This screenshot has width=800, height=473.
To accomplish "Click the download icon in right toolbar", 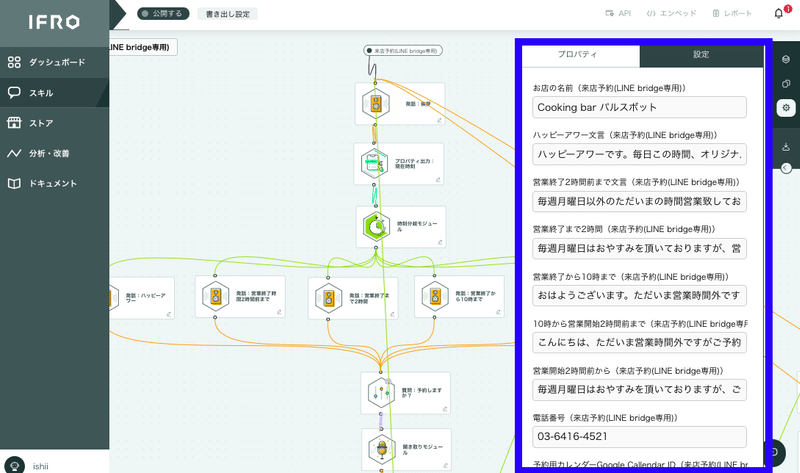I will pyautogui.click(x=786, y=147).
